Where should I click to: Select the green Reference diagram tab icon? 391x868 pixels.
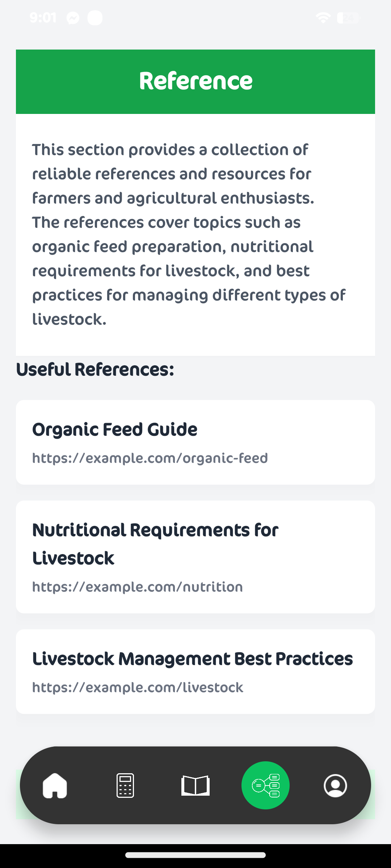(x=265, y=785)
